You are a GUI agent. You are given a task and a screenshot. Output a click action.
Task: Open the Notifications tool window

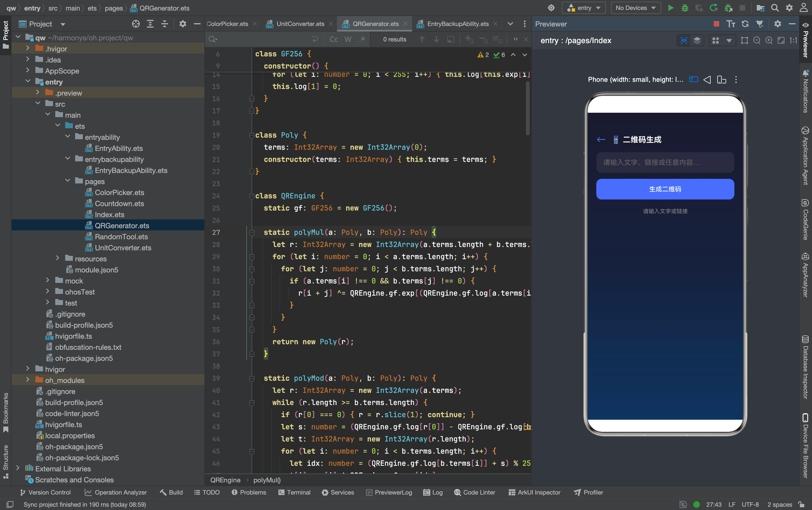tap(806, 91)
